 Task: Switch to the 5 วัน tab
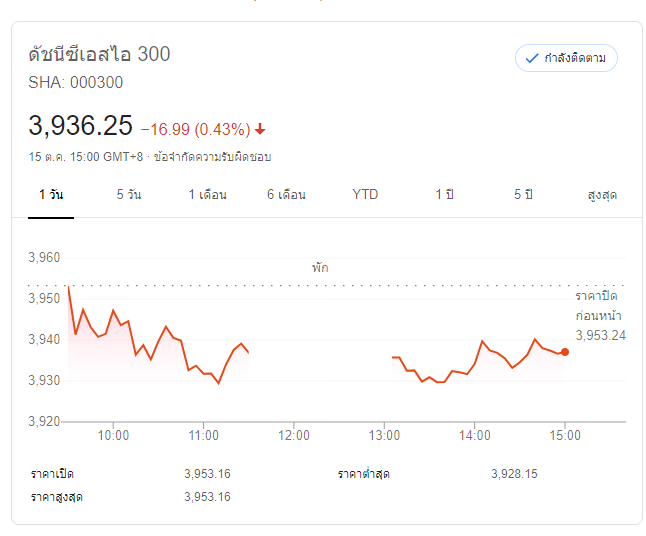128,194
